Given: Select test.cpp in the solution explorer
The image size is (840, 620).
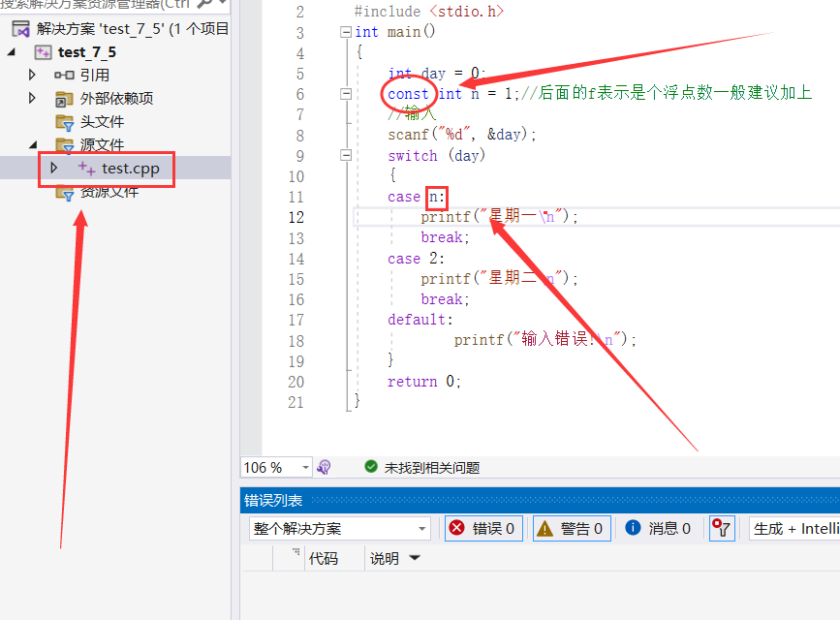Looking at the screenshot, I should 131,169.
